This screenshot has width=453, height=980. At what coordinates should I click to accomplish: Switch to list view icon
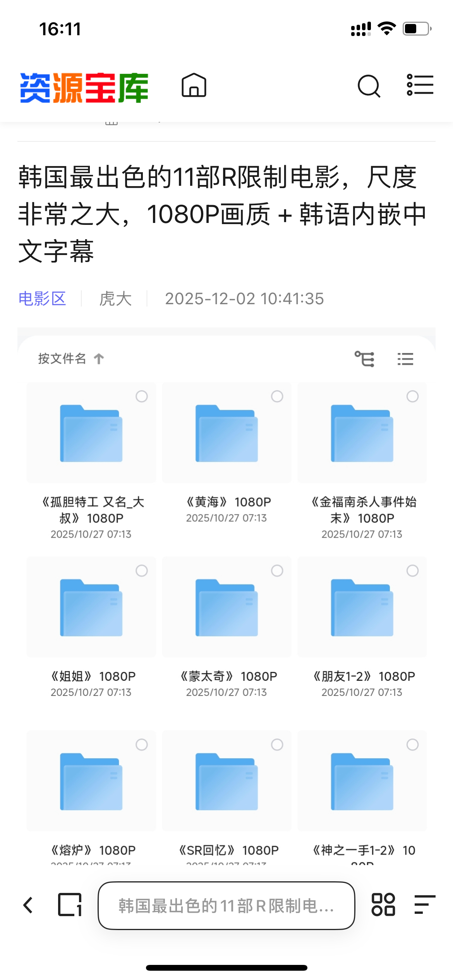[x=405, y=359]
